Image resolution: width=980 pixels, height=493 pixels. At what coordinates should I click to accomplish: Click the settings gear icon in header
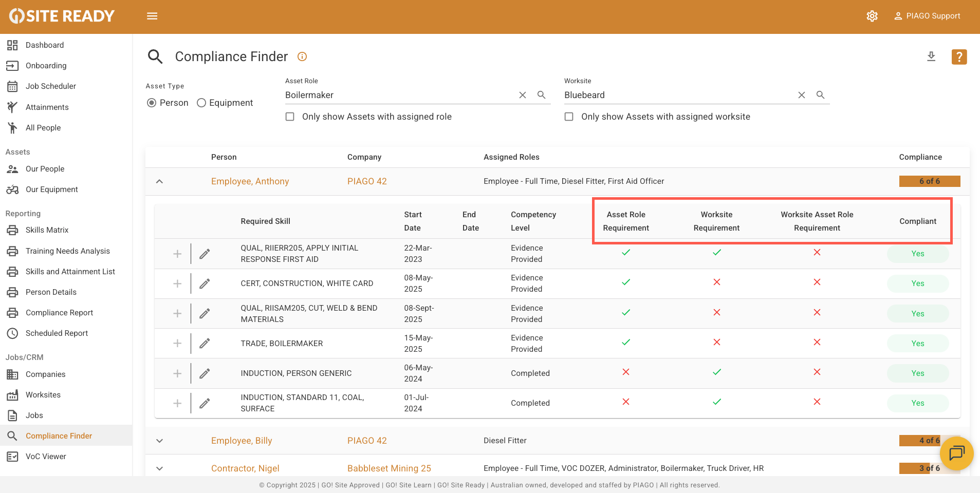(872, 16)
